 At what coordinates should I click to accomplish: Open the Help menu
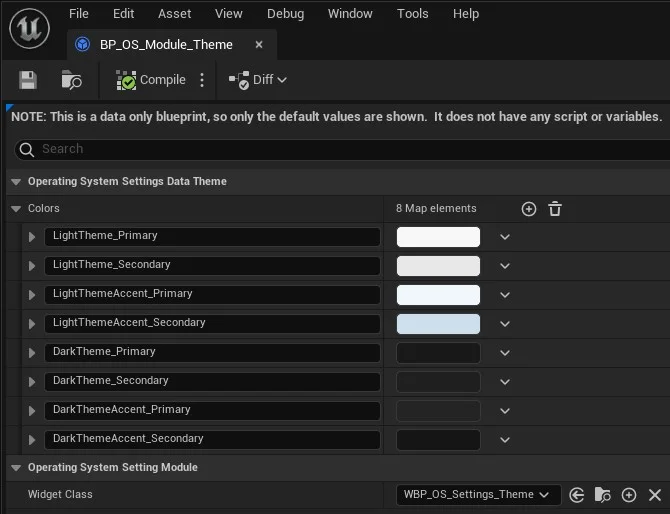pos(466,14)
